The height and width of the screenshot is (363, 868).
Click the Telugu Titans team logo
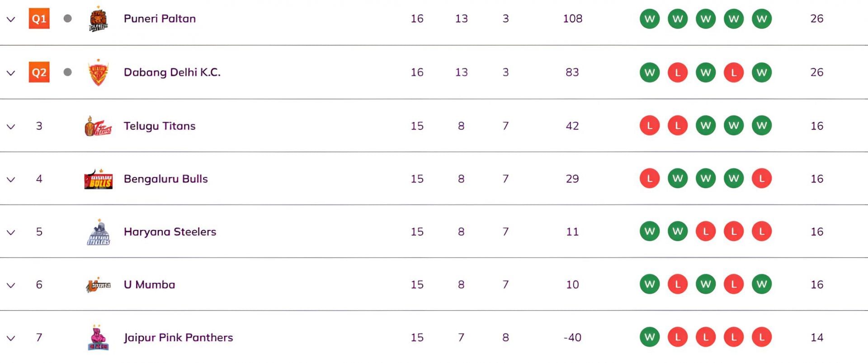click(98, 126)
